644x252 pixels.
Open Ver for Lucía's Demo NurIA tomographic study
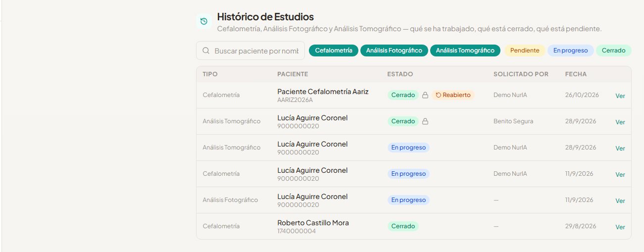pos(620,149)
